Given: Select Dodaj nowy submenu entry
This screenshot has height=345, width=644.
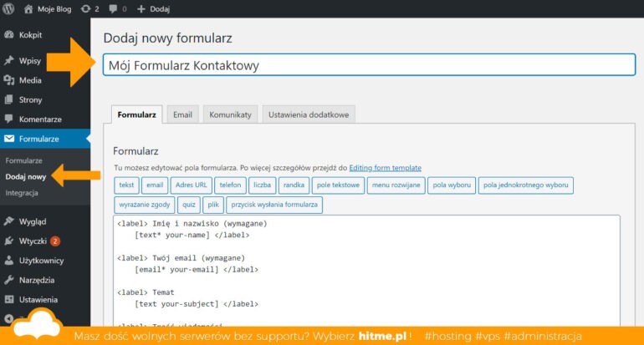Looking at the screenshot, I should point(26,177).
